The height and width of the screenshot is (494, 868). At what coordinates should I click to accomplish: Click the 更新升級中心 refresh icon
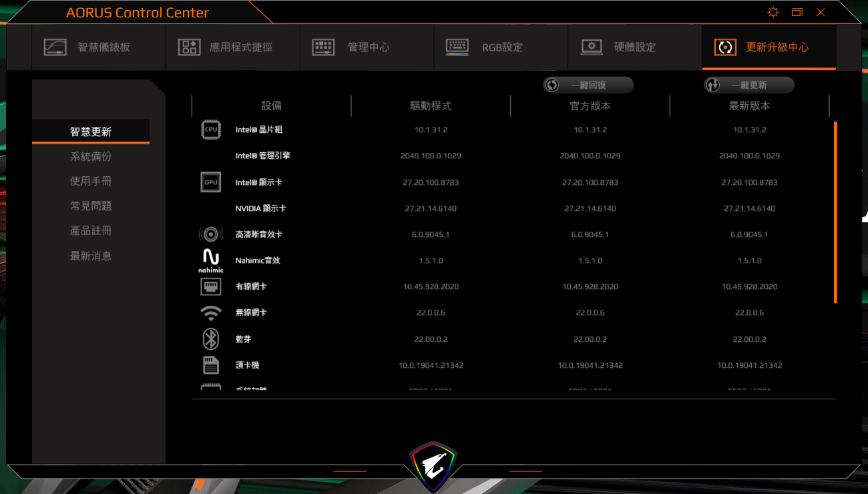click(725, 47)
